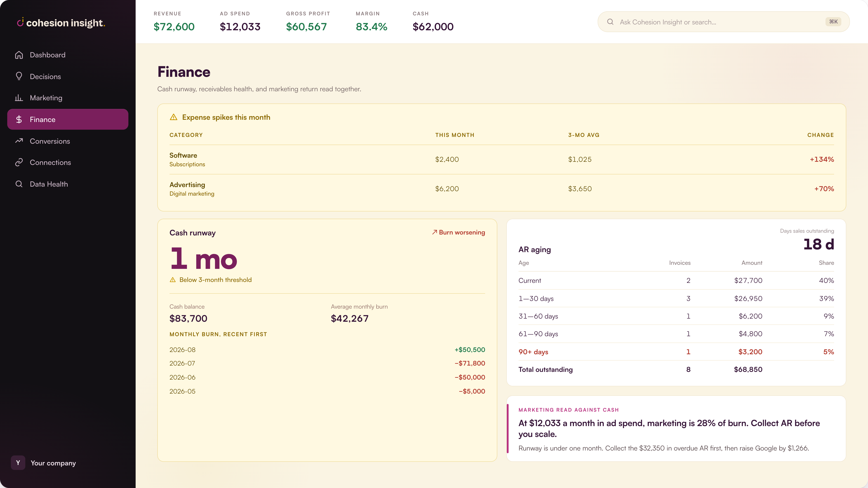Click the Cash $62,000 value
This screenshot has width=868, height=488.
(433, 27)
